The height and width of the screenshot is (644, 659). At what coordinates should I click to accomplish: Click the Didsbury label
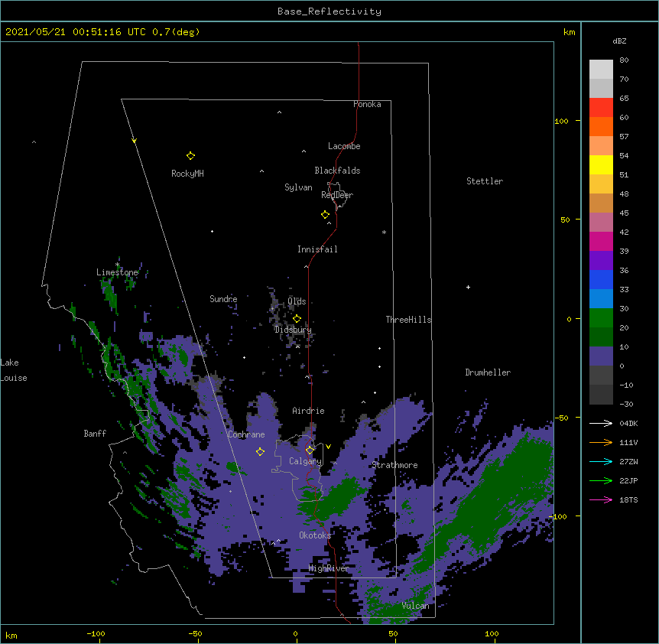tap(293, 330)
